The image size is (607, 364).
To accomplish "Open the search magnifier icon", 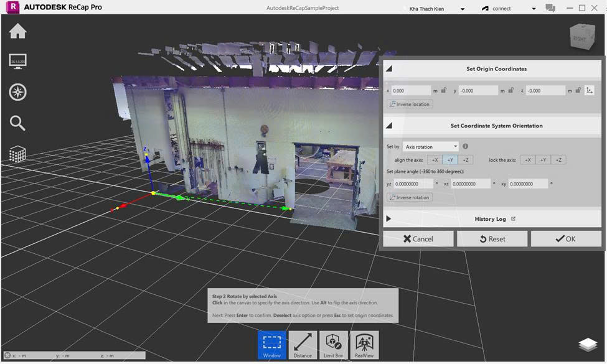I will pos(17,123).
